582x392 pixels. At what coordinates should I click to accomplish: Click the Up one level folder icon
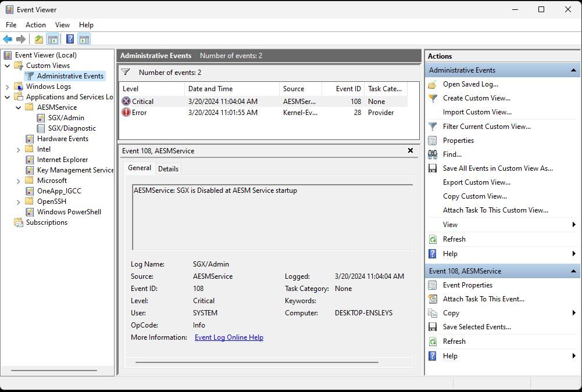click(38, 39)
